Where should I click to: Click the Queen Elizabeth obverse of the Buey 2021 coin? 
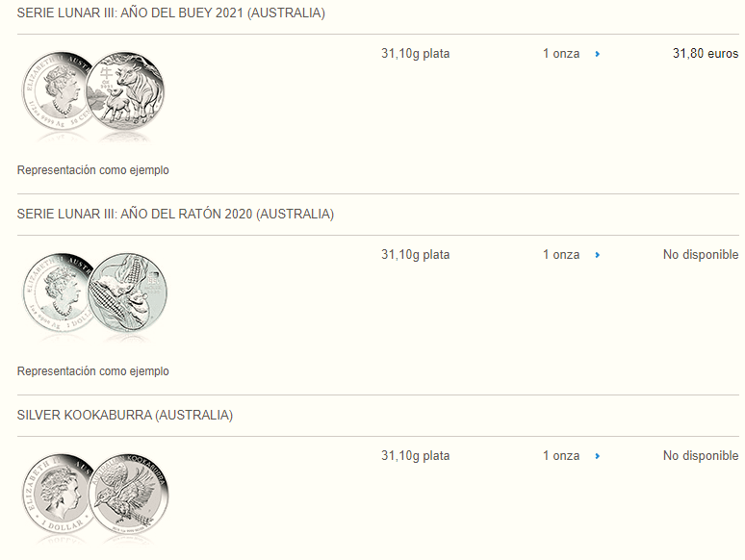click(60, 94)
